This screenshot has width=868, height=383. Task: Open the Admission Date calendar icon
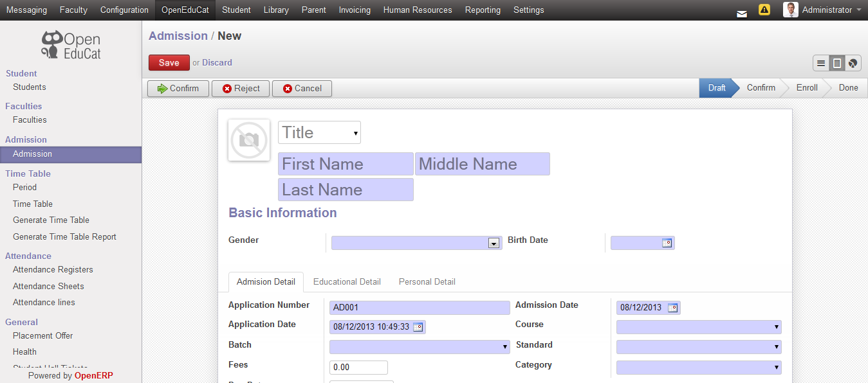(x=673, y=307)
